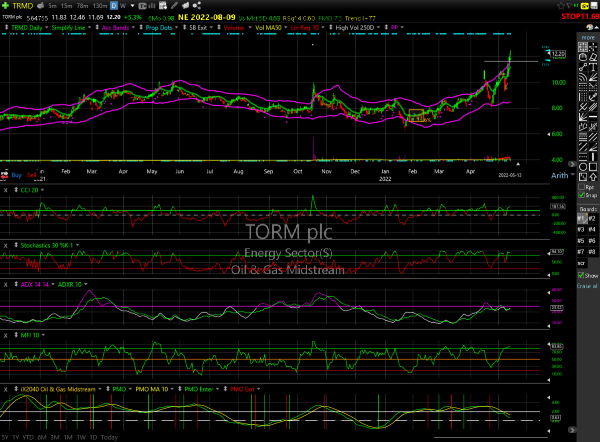Select the D daily timeframe

pos(114,5)
